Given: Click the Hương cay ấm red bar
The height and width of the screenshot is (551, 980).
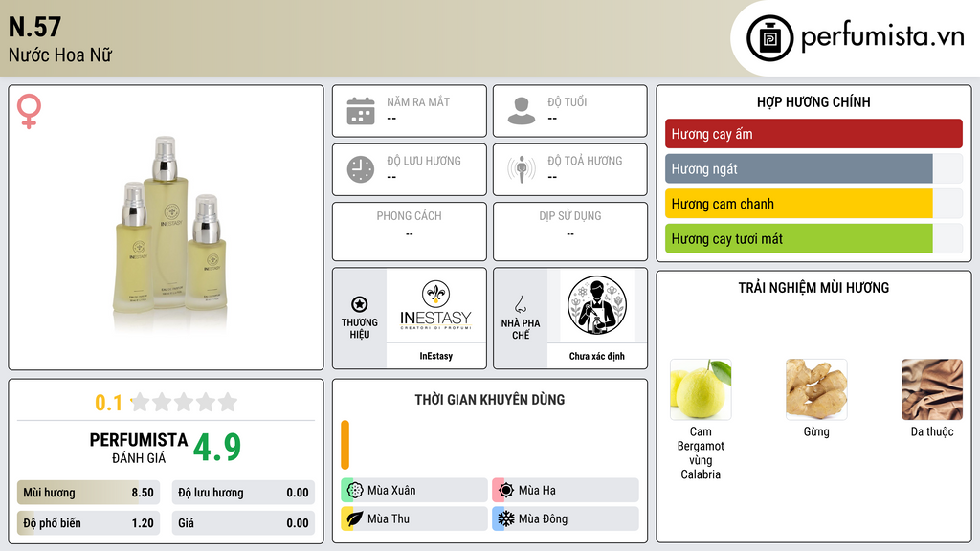Looking at the screenshot, I should [813, 134].
